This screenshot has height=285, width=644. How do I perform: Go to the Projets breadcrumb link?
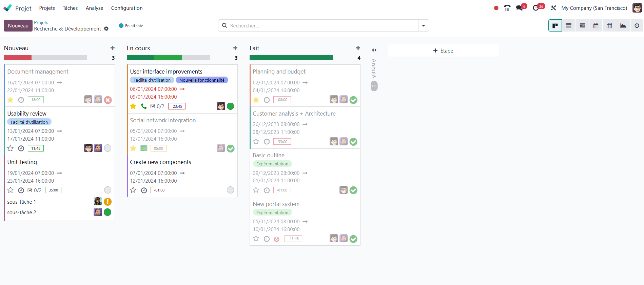(41, 22)
